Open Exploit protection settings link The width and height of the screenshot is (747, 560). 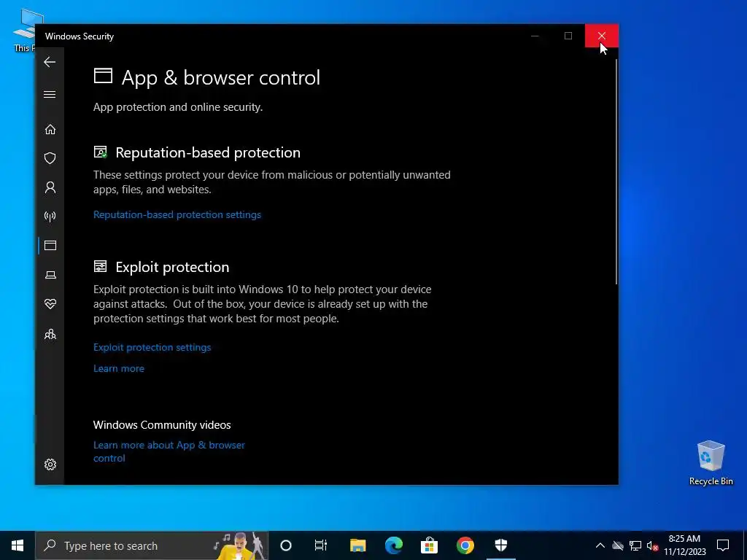pos(152,347)
